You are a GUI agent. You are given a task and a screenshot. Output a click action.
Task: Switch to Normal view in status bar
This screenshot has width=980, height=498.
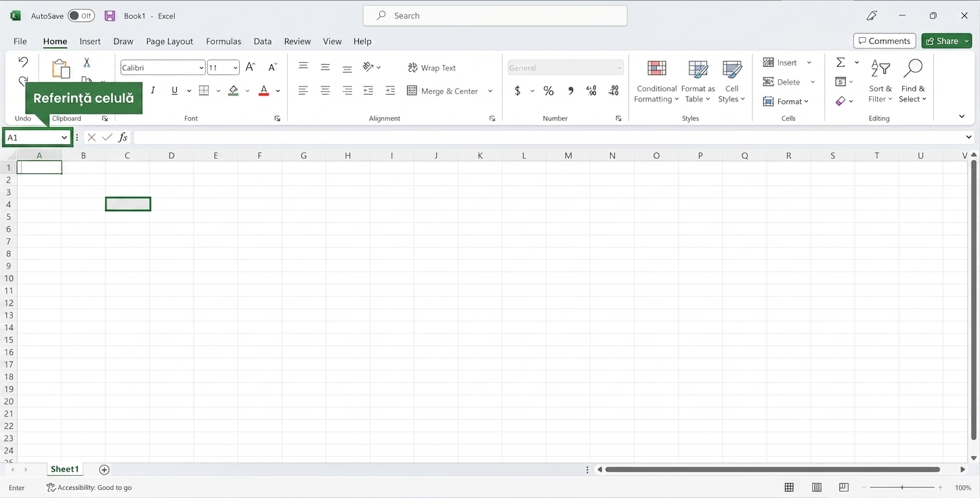pyautogui.click(x=789, y=487)
